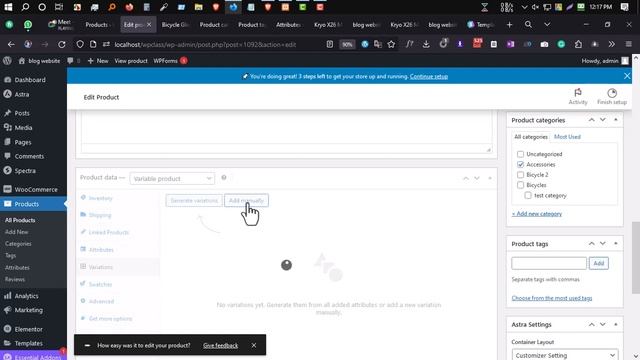Choose from the most used tags
Viewport: 640px width, 360px height.
[551, 298]
